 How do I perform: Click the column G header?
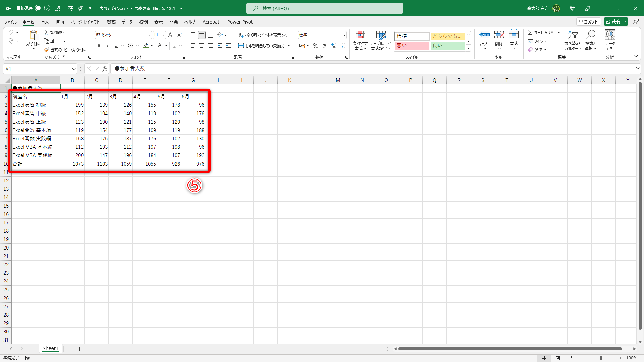[193, 80]
